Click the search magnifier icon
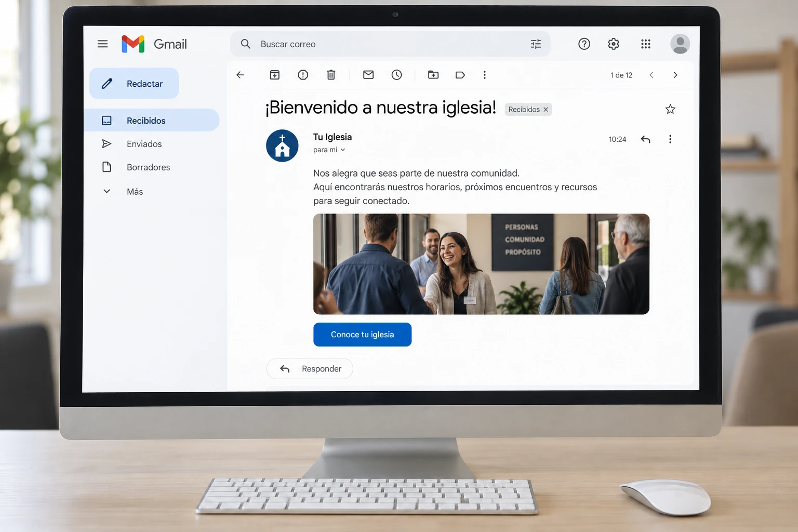The image size is (798, 532). 246,44
